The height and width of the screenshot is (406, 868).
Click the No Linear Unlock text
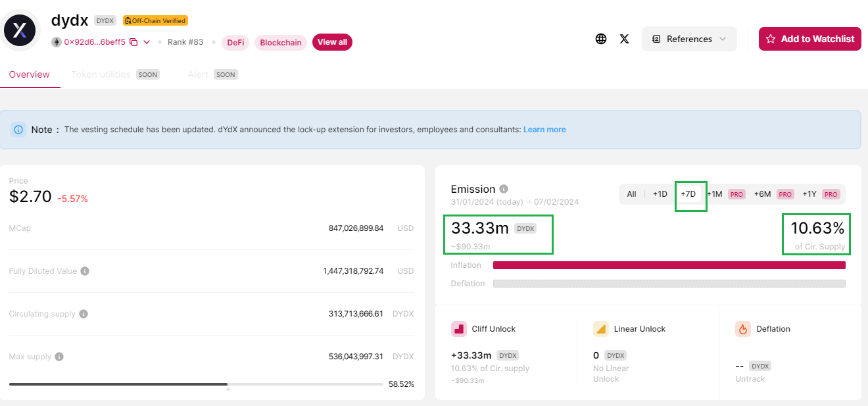point(611,374)
